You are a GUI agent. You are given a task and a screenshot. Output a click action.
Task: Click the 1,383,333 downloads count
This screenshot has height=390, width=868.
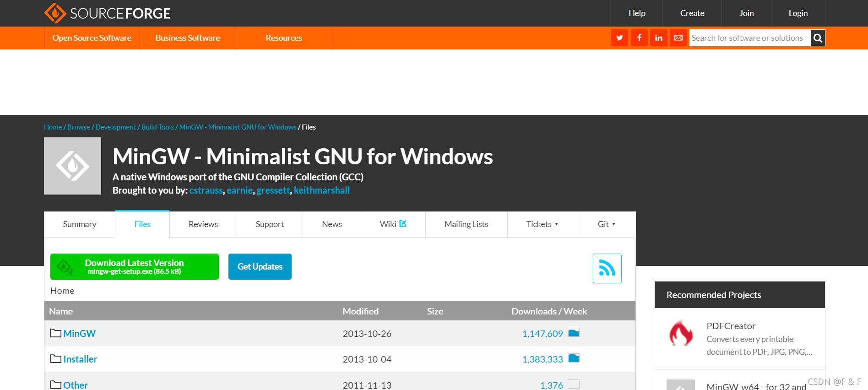(x=542, y=359)
